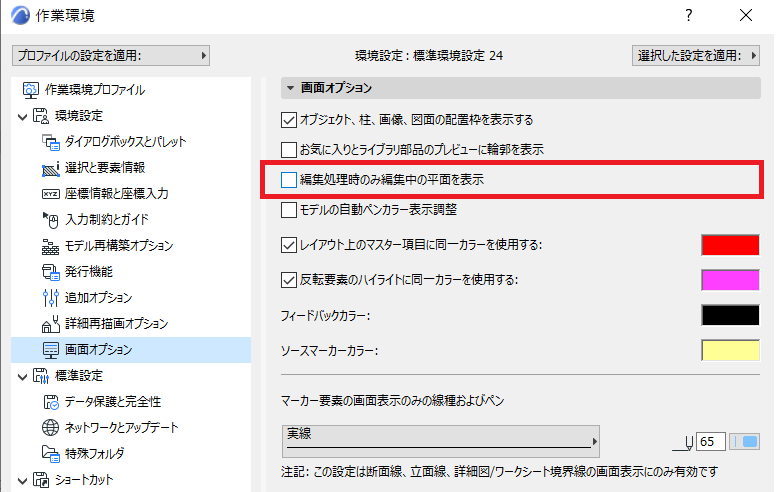This screenshot has height=492, width=776.
Task: Check 編集処理時のみ編集中の平面を表示
Action: [x=289, y=180]
